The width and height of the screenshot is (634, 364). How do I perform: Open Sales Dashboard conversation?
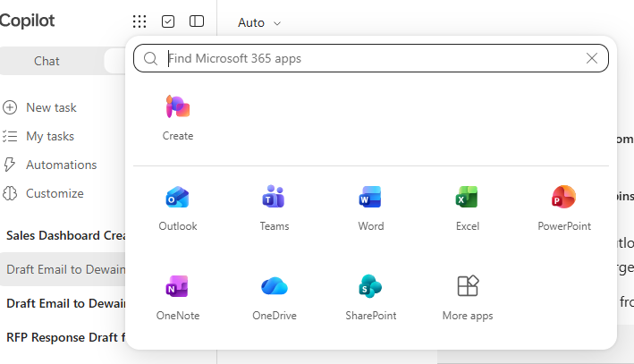click(x=64, y=235)
